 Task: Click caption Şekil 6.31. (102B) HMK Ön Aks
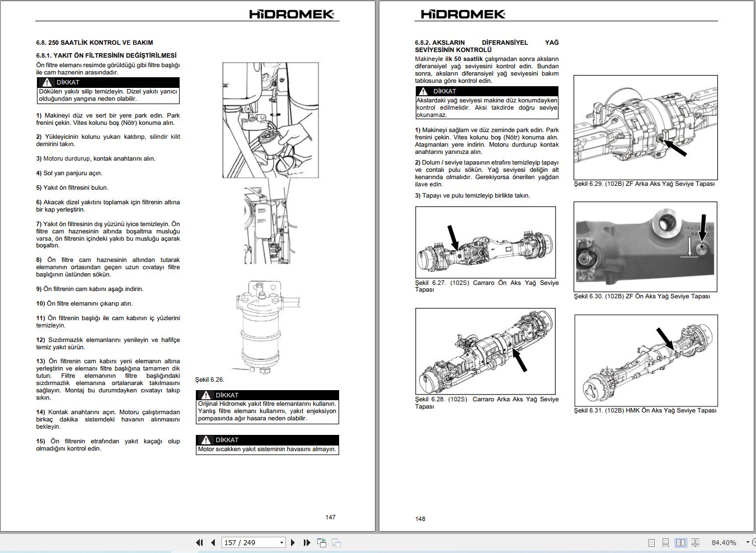pos(645,410)
